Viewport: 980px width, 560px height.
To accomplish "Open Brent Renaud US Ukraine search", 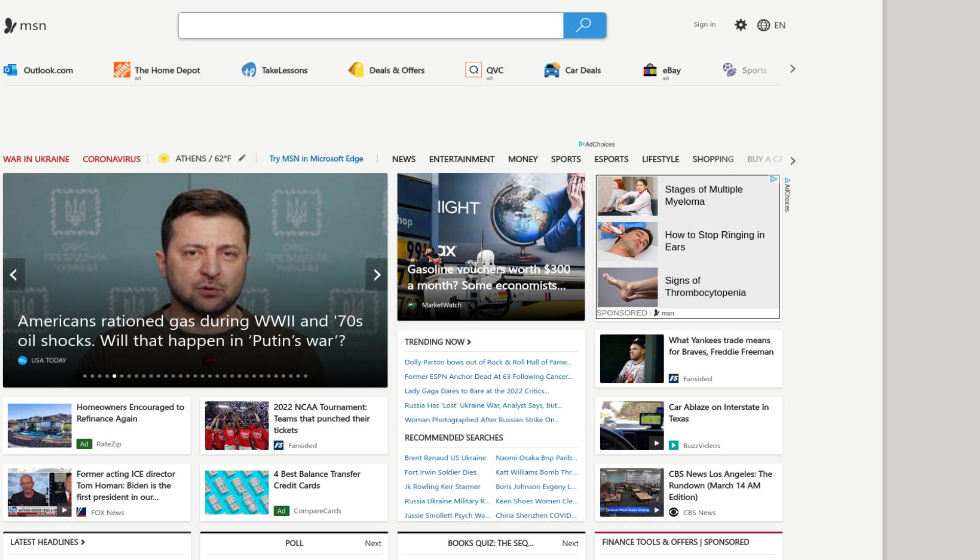I will (445, 458).
